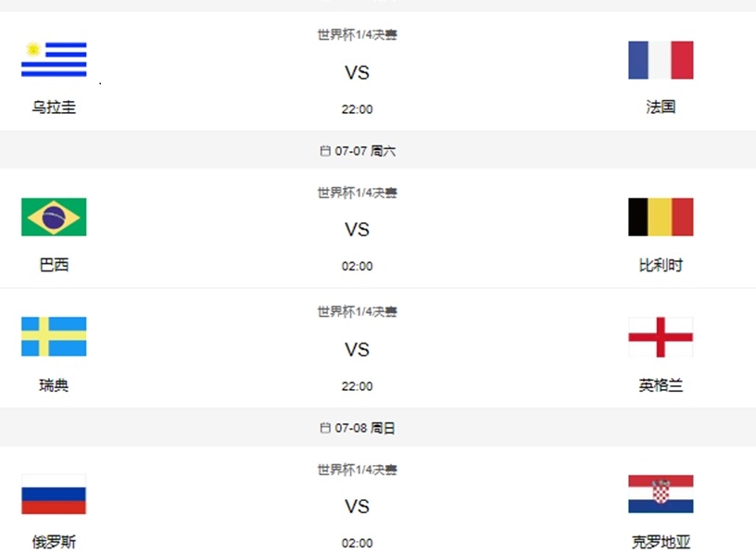Click the Brazil flag icon

(53, 217)
